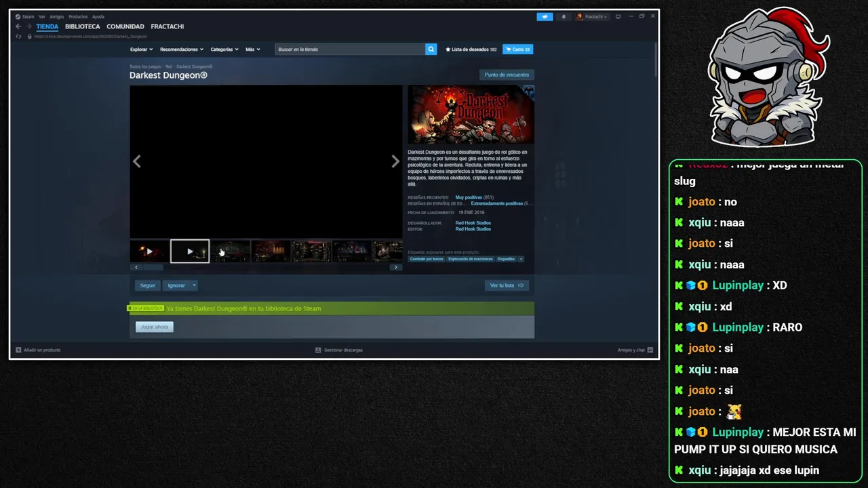Click the Punto de encuentro button

[x=507, y=75]
